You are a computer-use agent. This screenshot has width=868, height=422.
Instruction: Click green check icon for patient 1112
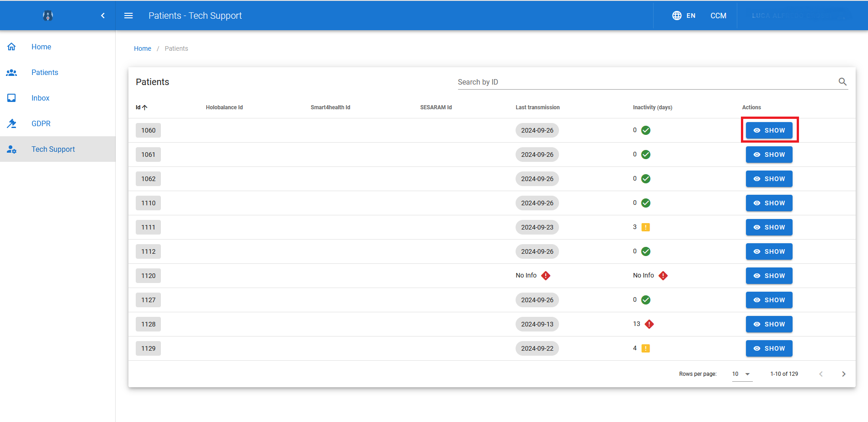tap(646, 251)
